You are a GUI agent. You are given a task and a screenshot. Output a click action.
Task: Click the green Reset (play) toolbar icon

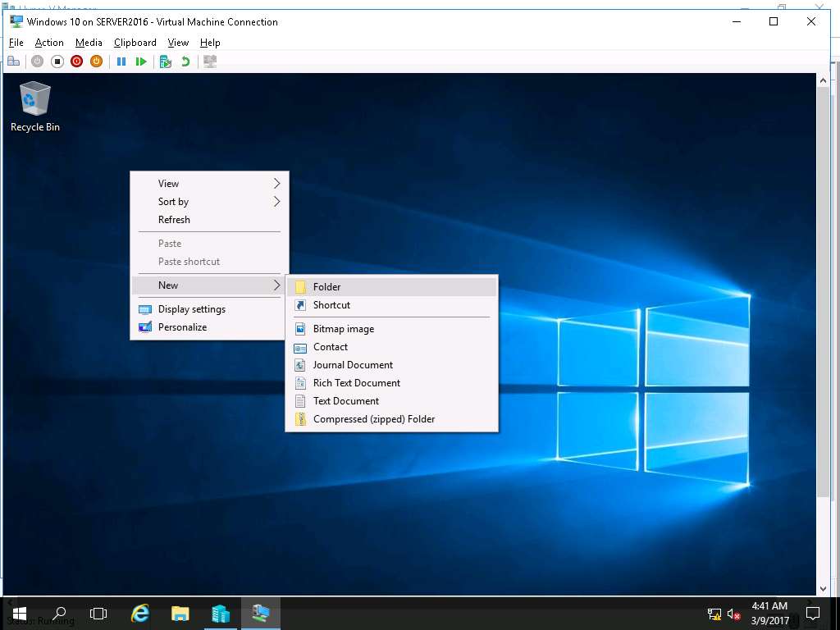[x=141, y=62]
